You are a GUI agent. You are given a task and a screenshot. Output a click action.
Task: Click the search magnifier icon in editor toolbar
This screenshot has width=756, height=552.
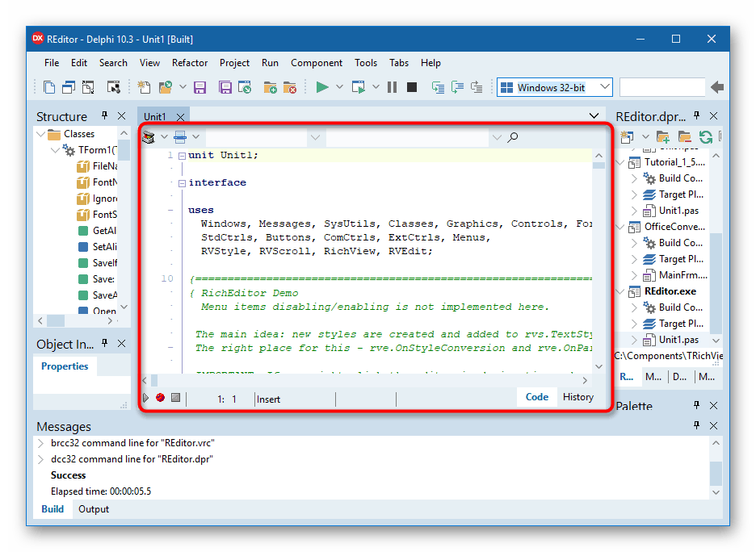click(x=513, y=137)
